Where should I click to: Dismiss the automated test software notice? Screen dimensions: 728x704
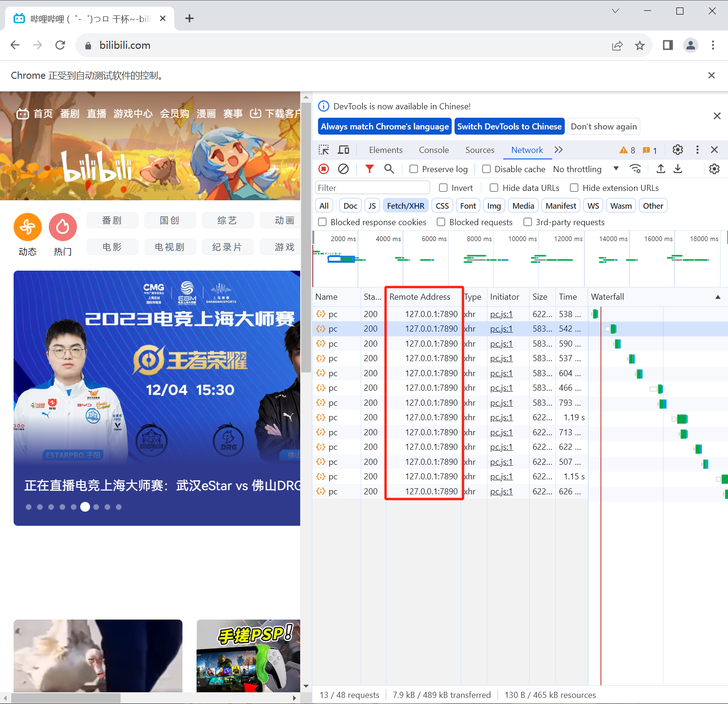coord(712,75)
